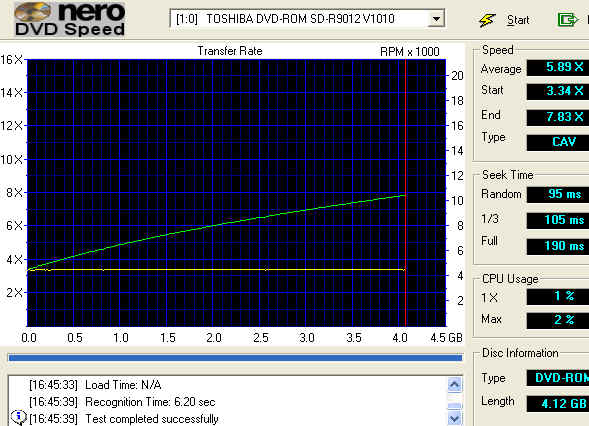This screenshot has height=426, width=589.
Task: Click the green Exit arrow icon
Action: tap(568, 20)
